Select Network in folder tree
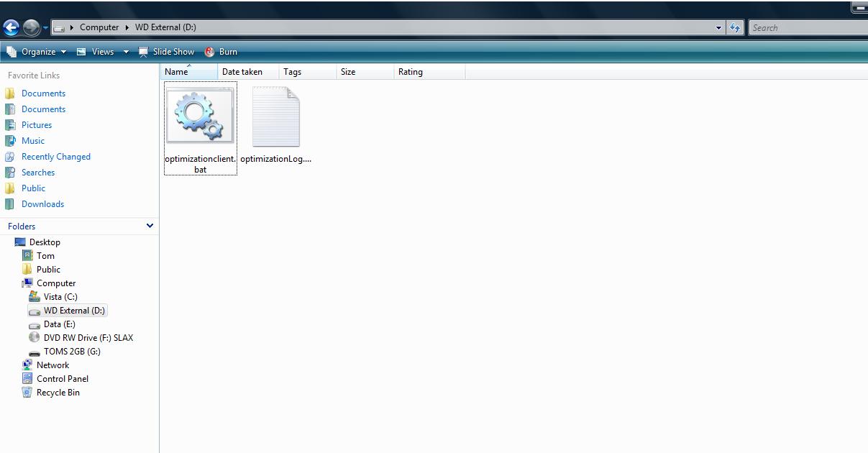Image resolution: width=868 pixels, height=453 pixels. 53,365
